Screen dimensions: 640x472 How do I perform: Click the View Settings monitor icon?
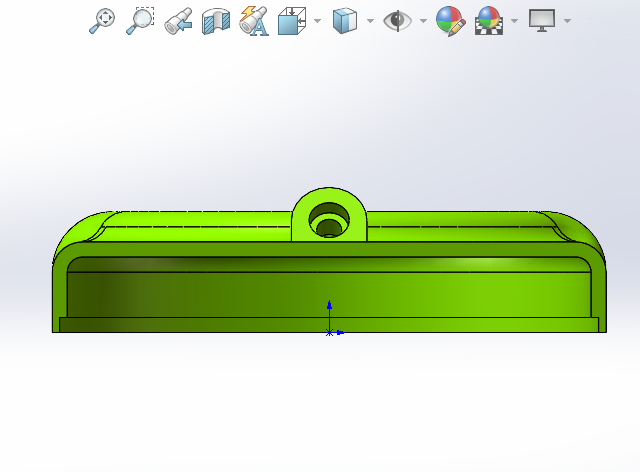pos(542,21)
